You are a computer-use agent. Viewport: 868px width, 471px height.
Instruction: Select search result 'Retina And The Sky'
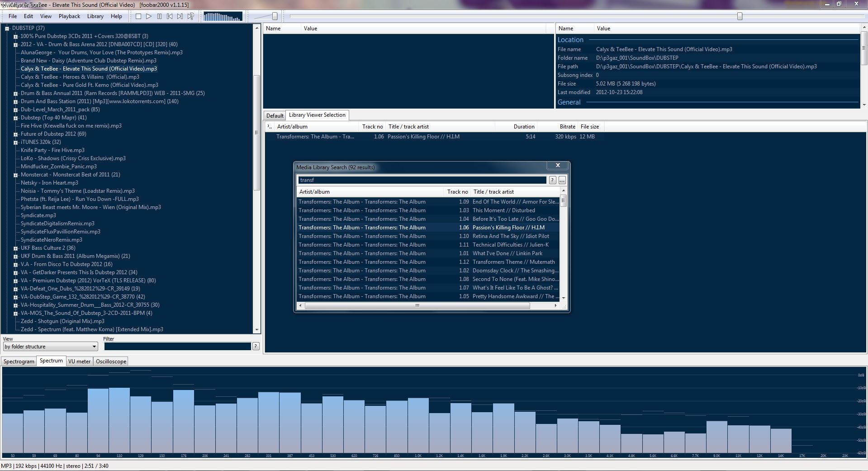pos(428,236)
